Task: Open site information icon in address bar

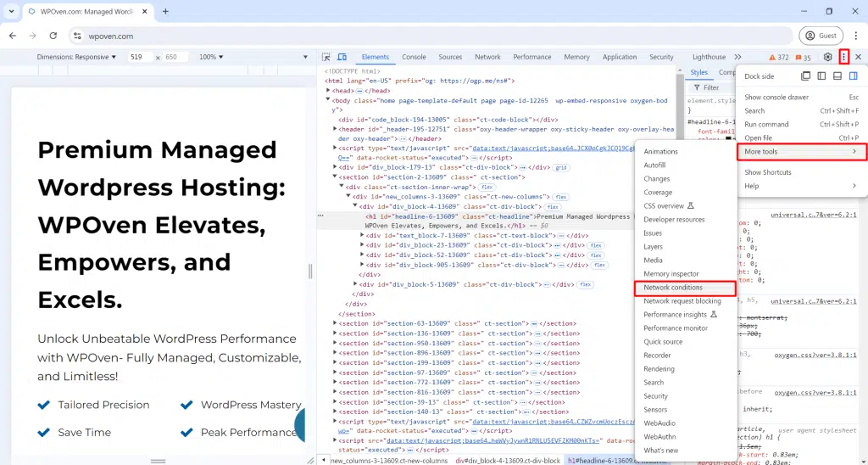Action: click(77, 36)
